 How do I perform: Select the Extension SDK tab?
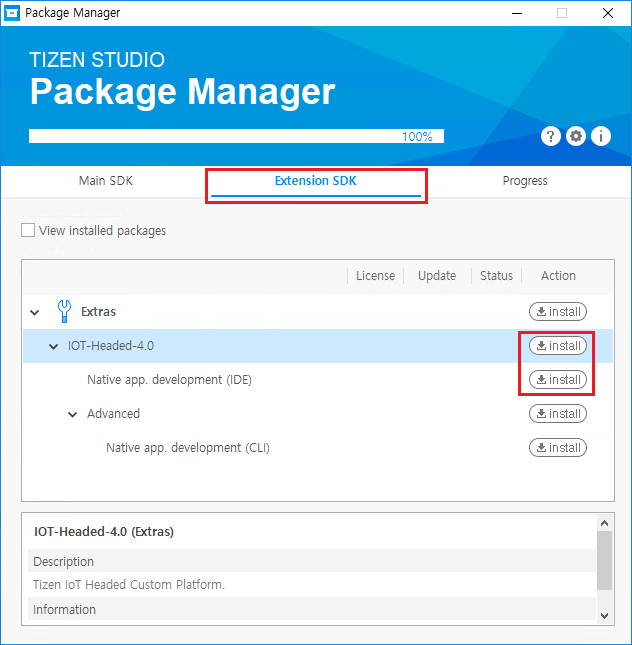click(316, 181)
